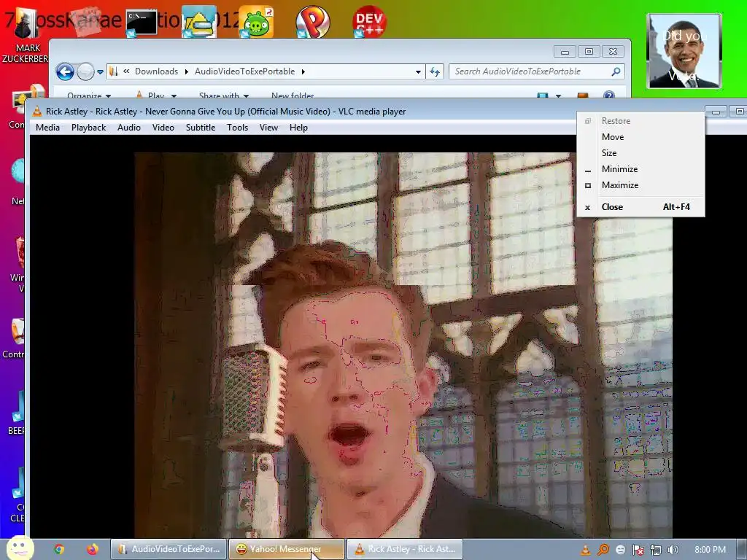The width and height of the screenshot is (747, 560).
Task: Click the folder icon in the address bar
Action: 113,71
